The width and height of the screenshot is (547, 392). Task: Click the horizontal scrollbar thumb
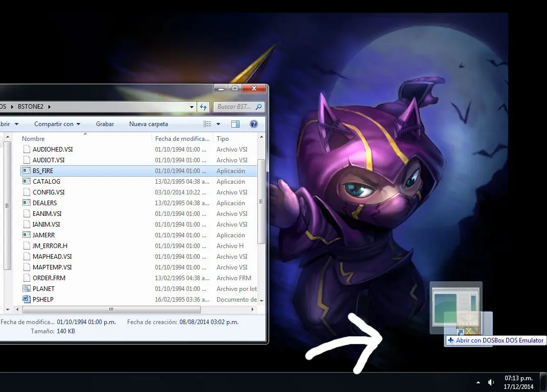(112, 309)
